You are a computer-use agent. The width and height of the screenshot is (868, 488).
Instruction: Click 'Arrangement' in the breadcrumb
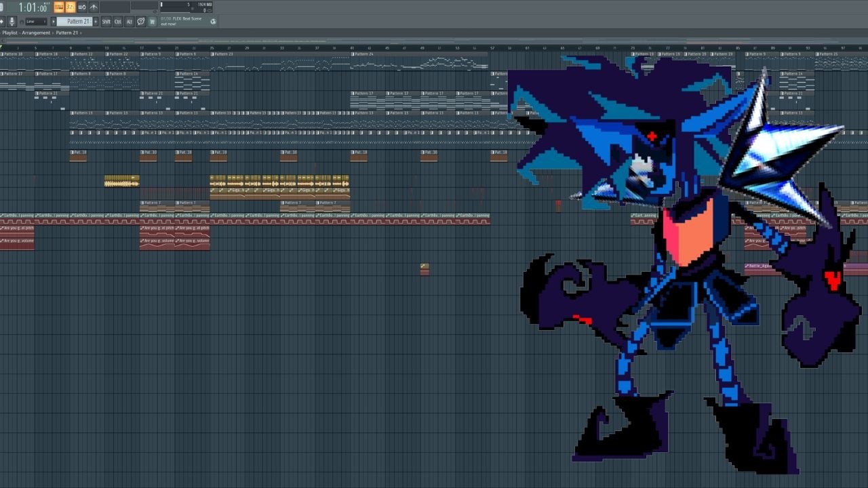click(36, 33)
